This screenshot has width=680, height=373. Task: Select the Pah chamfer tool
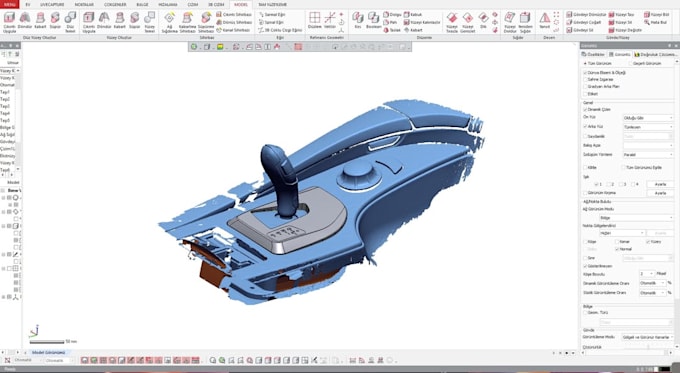click(390, 22)
